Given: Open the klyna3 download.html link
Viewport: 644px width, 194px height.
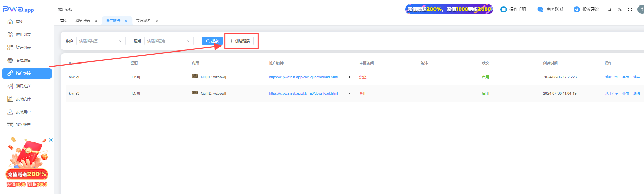Looking at the screenshot, I should 303,93.
